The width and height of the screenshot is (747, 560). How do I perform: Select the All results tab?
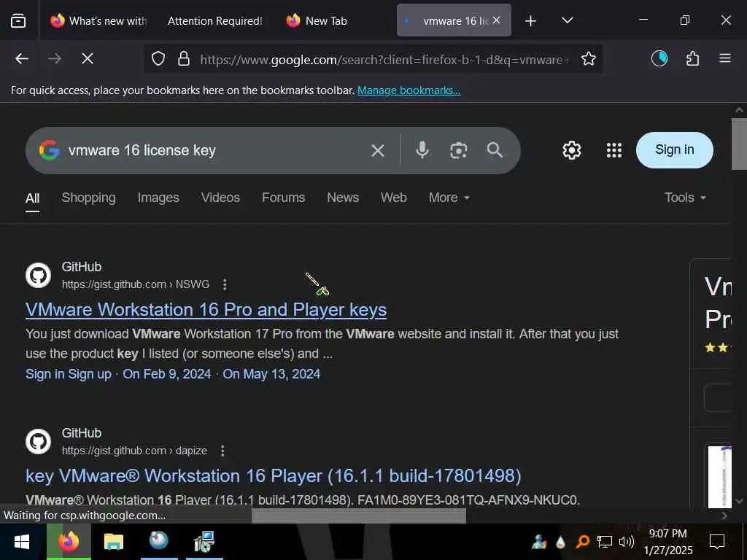point(32,198)
